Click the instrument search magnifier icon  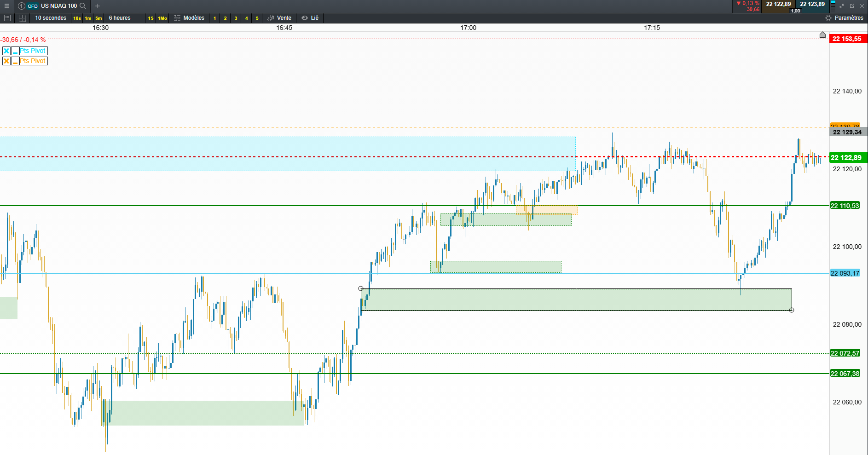coord(83,6)
